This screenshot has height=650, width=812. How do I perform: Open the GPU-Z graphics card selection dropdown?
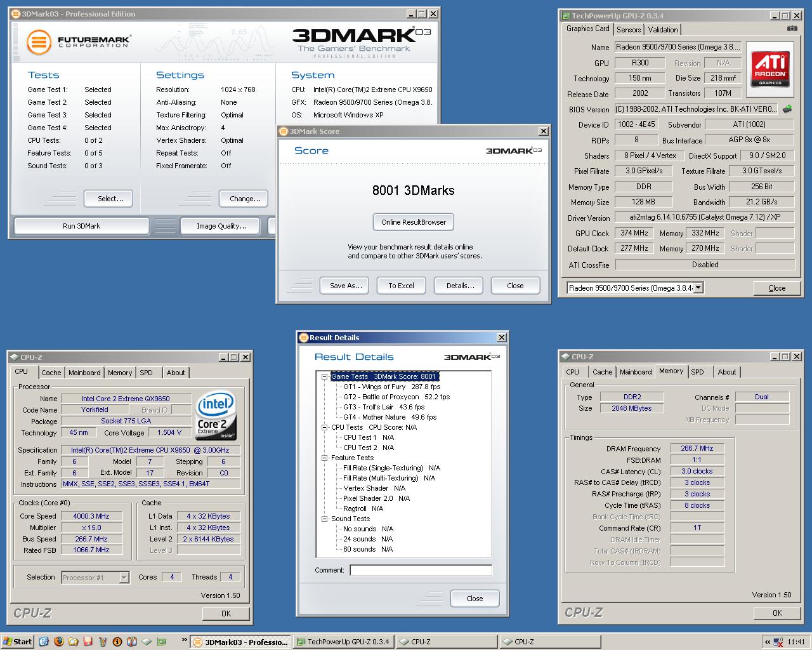coord(698,288)
